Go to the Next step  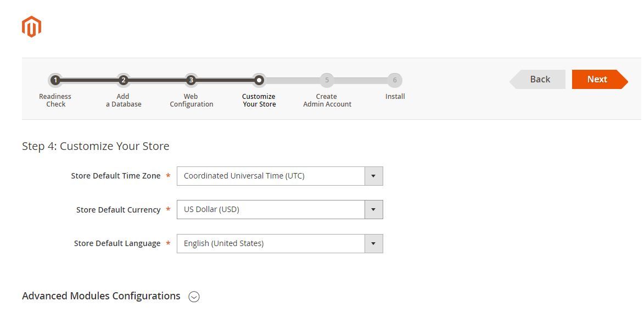point(597,79)
